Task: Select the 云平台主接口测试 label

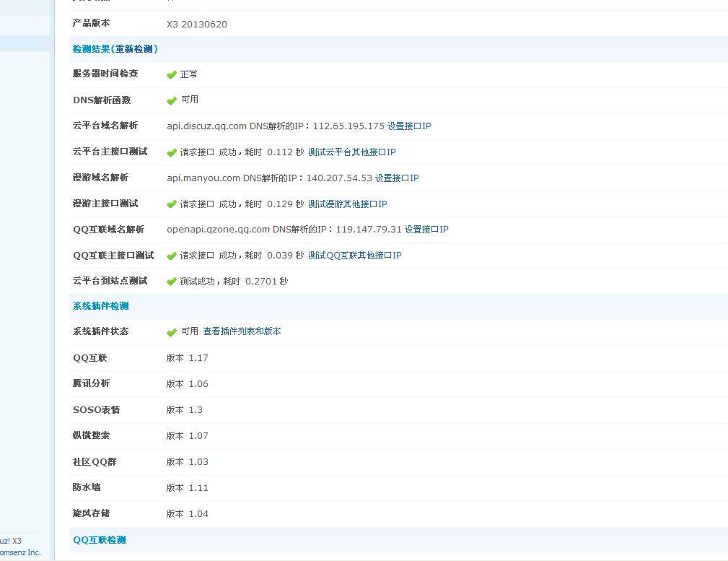Action: (x=110, y=152)
